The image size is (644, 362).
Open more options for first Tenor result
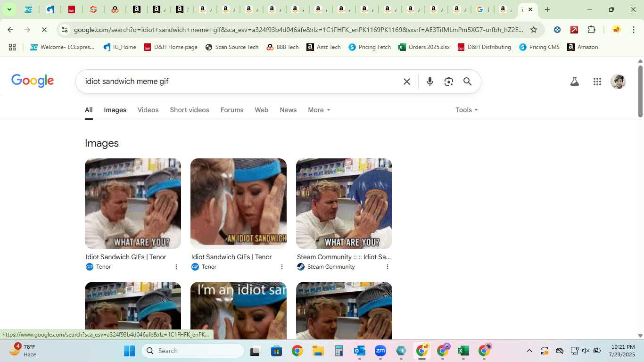[176, 267]
